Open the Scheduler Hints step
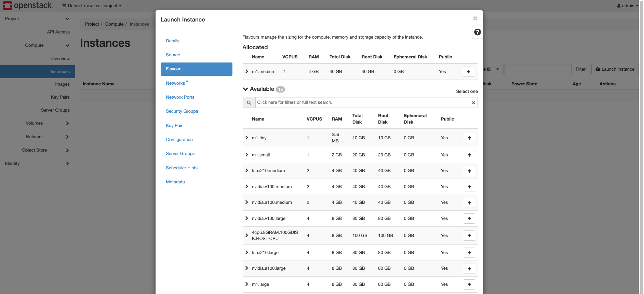644x294 pixels. pyautogui.click(x=182, y=168)
